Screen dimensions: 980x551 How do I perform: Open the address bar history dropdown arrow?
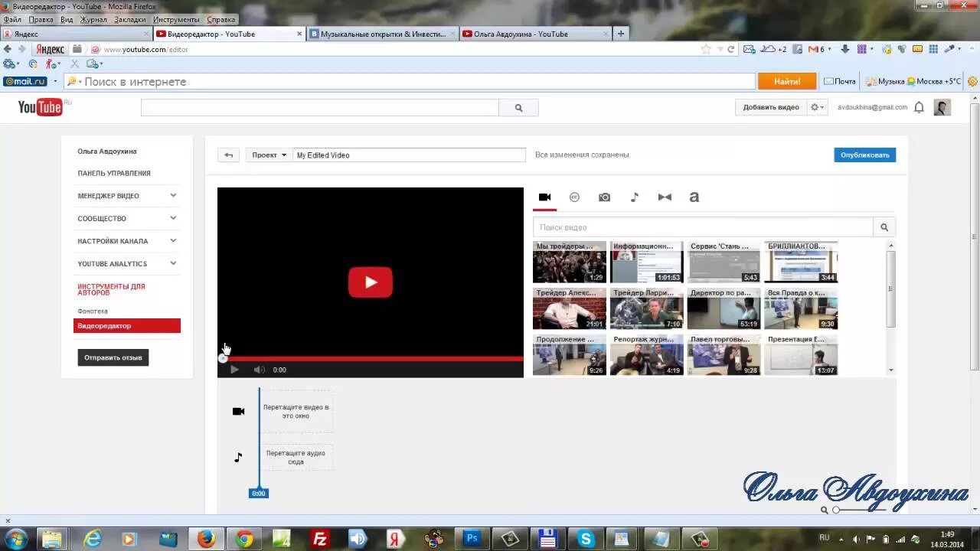[720, 49]
